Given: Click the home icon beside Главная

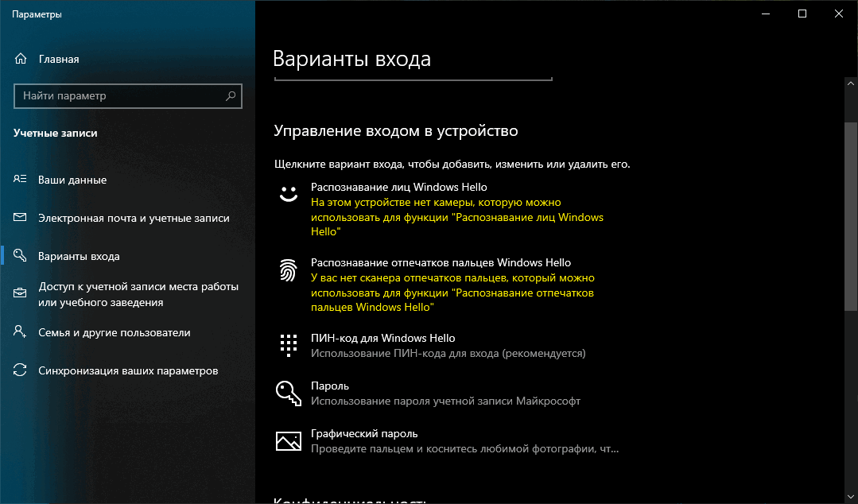Looking at the screenshot, I should coord(21,59).
